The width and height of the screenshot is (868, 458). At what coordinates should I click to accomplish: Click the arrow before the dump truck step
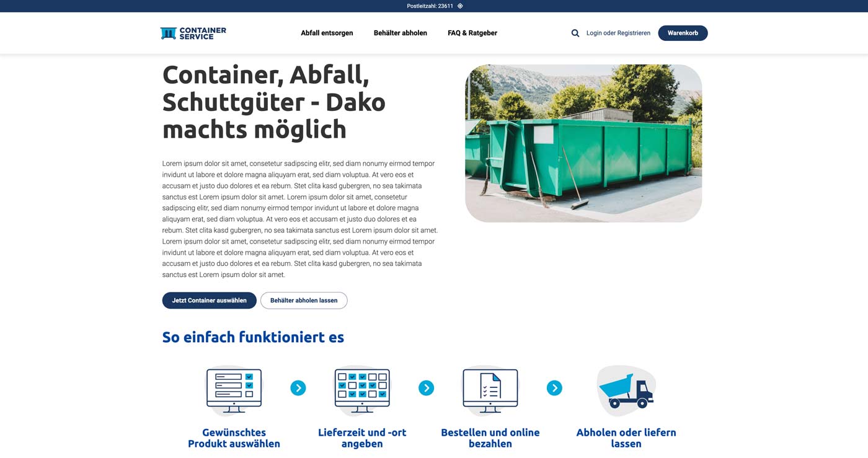(x=554, y=388)
